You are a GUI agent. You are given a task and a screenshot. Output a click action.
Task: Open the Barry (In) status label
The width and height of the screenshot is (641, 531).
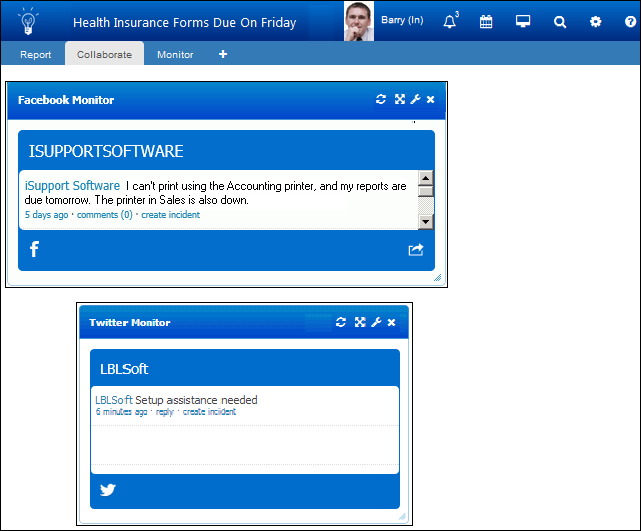tap(402, 20)
